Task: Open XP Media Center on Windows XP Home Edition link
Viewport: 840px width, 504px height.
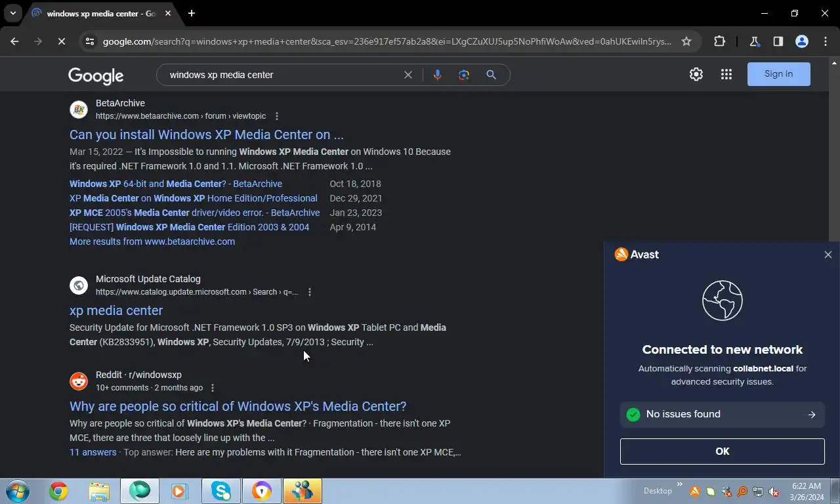Action: (x=194, y=198)
